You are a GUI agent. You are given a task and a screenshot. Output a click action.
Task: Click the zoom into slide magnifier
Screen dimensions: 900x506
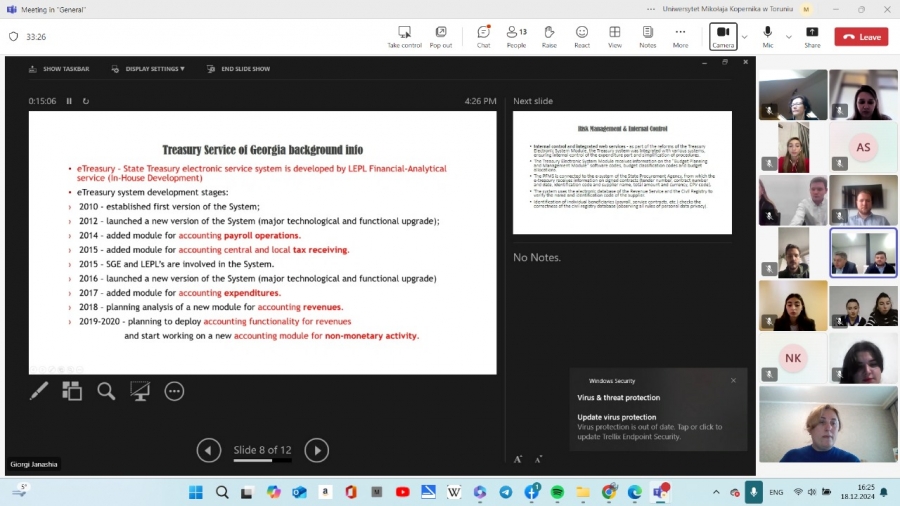click(106, 391)
